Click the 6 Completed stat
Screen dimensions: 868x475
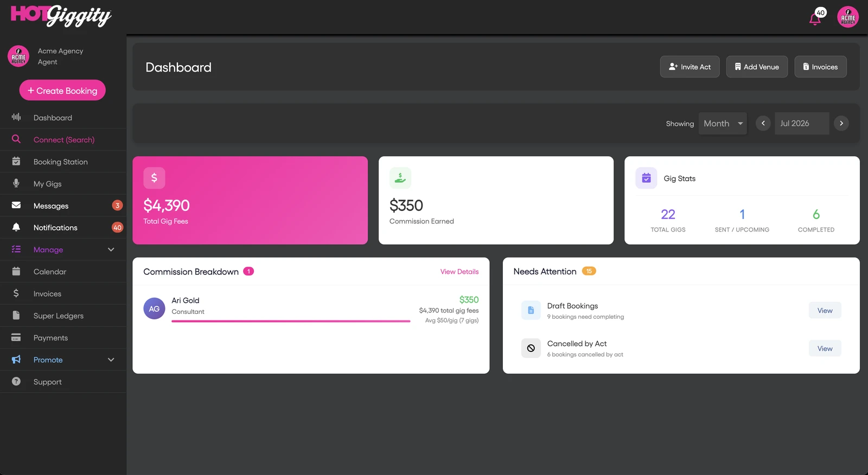[816, 220]
